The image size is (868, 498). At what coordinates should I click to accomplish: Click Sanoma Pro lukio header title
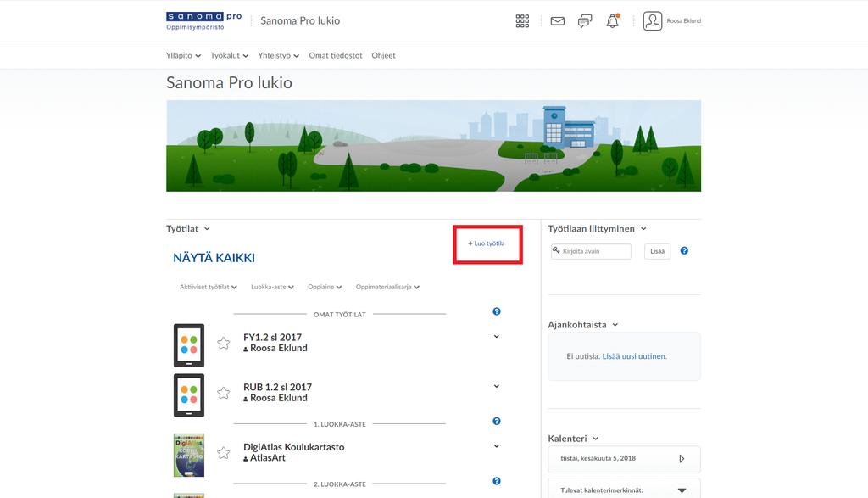pyautogui.click(x=300, y=20)
